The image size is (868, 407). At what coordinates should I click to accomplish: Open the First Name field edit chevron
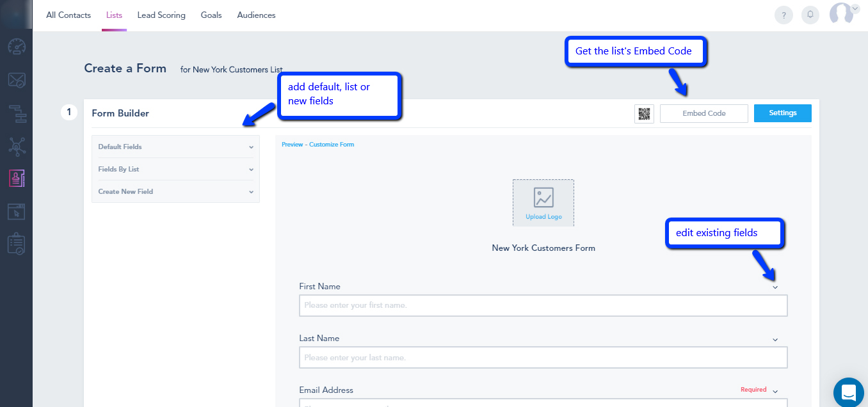point(775,287)
